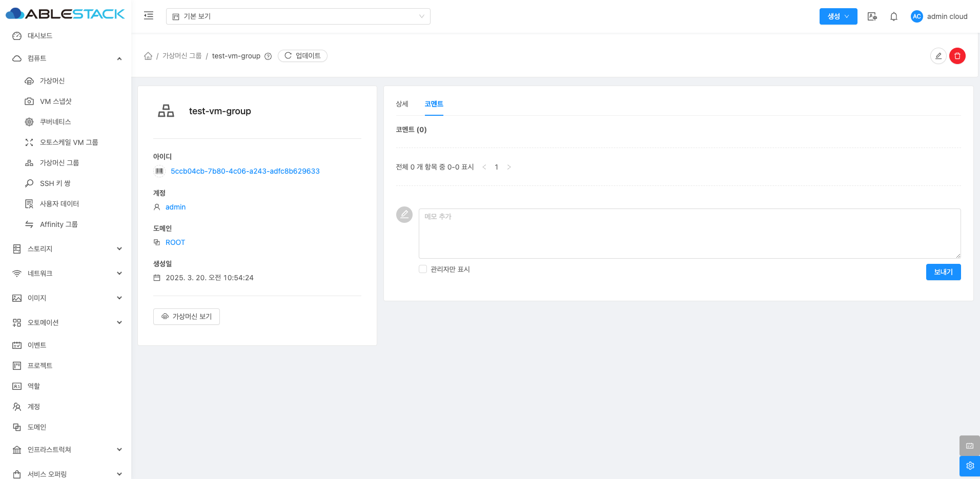Image resolution: width=980 pixels, height=479 pixels.
Task: Click the settings gear floating button
Action: tap(970, 466)
